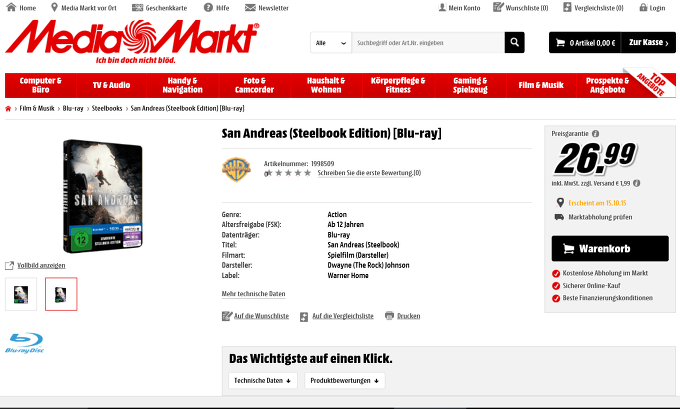Click the Preisgarantie info icon
This screenshot has width=680, height=409.
coord(595,134)
